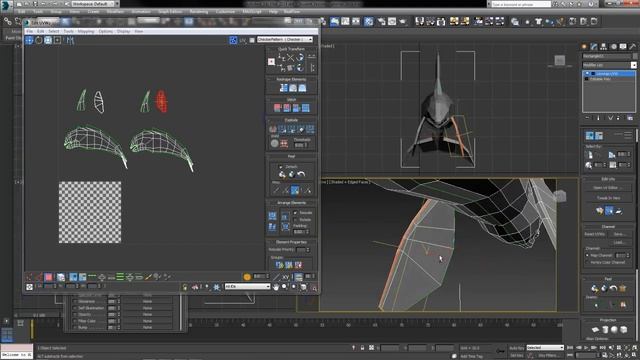Screen dimensions: 640x360
Task: Open the Modify tab in the command panel
Action: [594, 47]
